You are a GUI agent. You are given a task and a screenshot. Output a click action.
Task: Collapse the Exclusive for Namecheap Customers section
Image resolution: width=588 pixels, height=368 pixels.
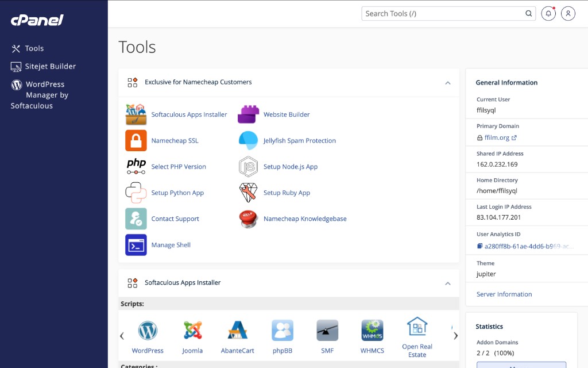pos(448,83)
